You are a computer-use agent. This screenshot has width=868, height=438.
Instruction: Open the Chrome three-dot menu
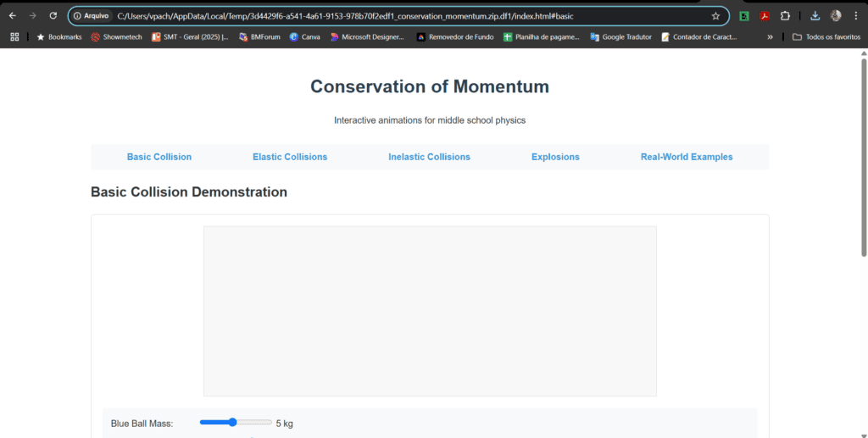pyautogui.click(x=856, y=15)
